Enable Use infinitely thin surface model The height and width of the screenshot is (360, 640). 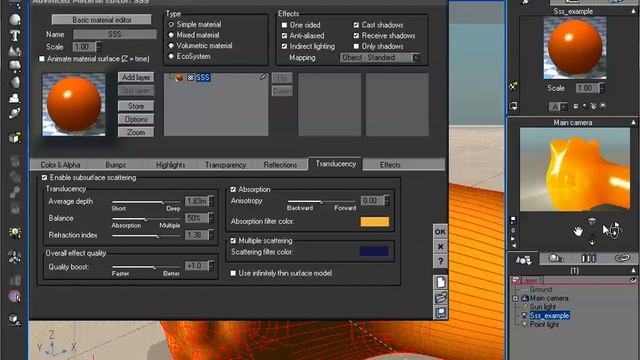click(233, 273)
